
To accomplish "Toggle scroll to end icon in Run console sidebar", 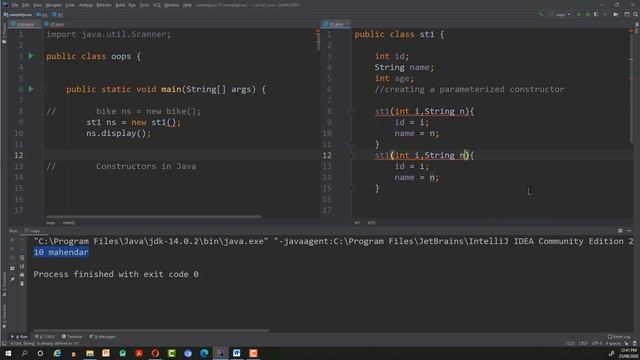I will [x=22, y=266].
